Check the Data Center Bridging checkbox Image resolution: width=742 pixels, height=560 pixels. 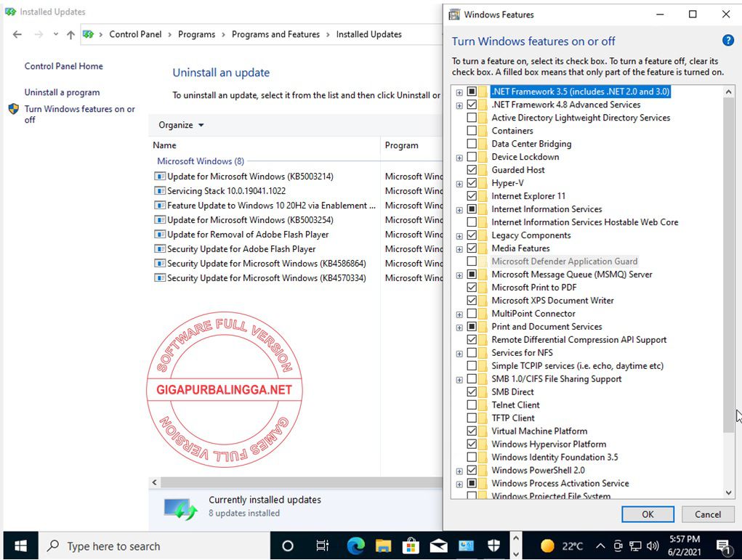(x=472, y=144)
